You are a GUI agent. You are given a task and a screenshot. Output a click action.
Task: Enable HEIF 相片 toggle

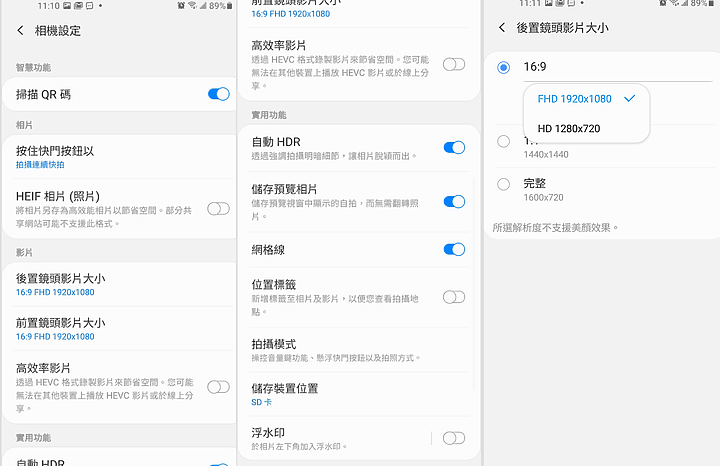click(219, 209)
